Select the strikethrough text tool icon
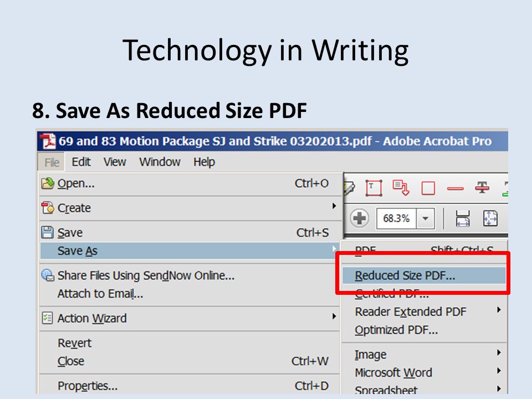The width and height of the screenshot is (532, 399). click(x=482, y=187)
